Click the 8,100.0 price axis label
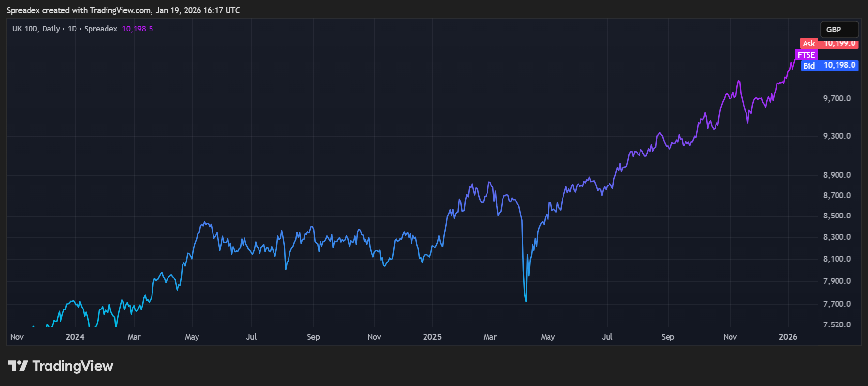This screenshot has width=868, height=386. coord(837,259)
